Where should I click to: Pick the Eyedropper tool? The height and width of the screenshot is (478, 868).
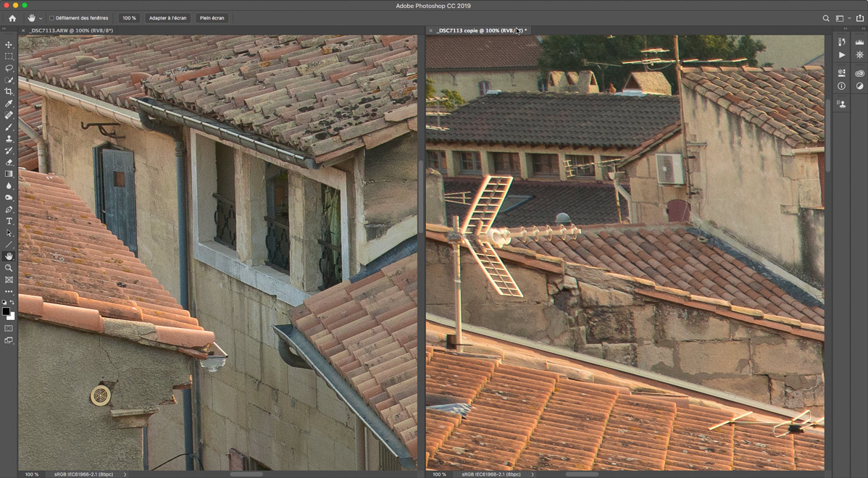(x=9, y=104)
